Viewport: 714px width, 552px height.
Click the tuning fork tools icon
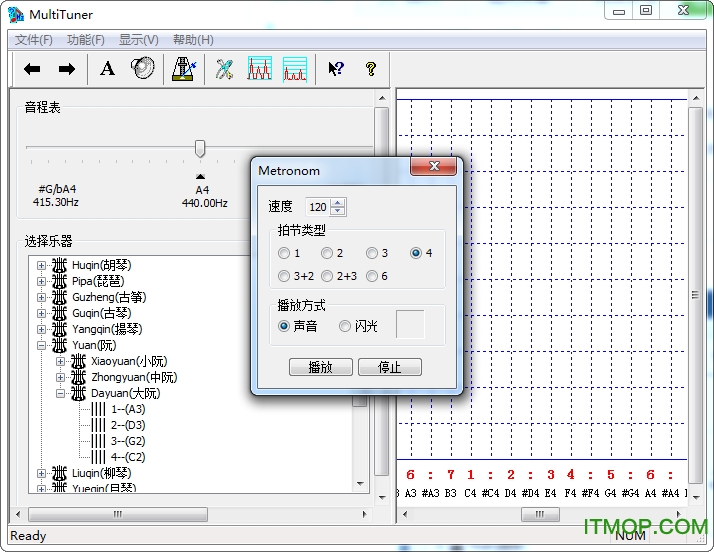click(224, 69)
